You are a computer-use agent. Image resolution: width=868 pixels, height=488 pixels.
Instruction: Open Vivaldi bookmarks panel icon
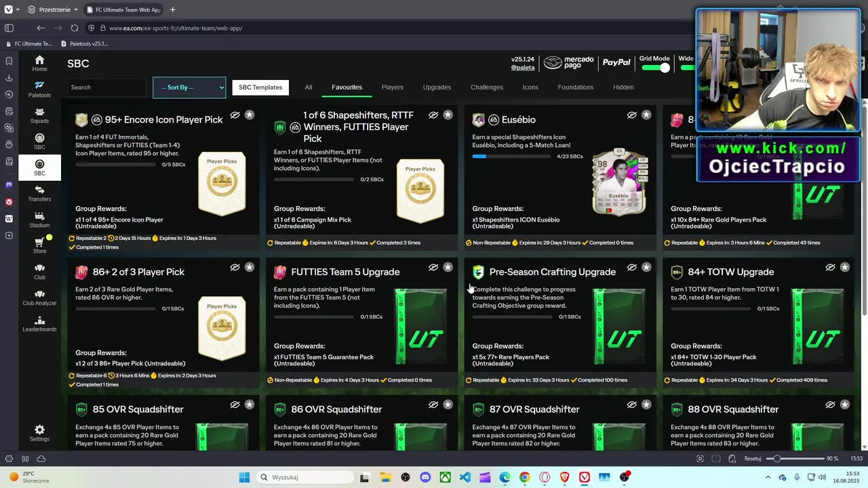pyautogui.click(x=9, y=61)
